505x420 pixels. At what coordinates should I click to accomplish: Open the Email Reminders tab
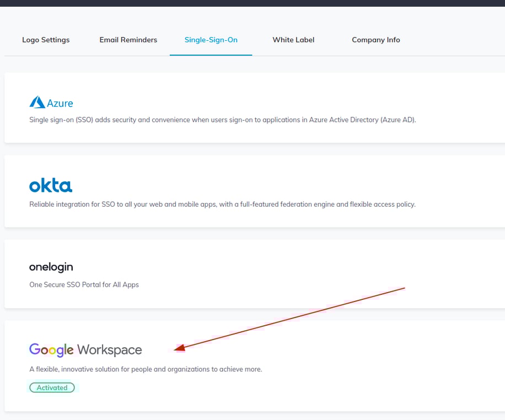coord(128,40)
